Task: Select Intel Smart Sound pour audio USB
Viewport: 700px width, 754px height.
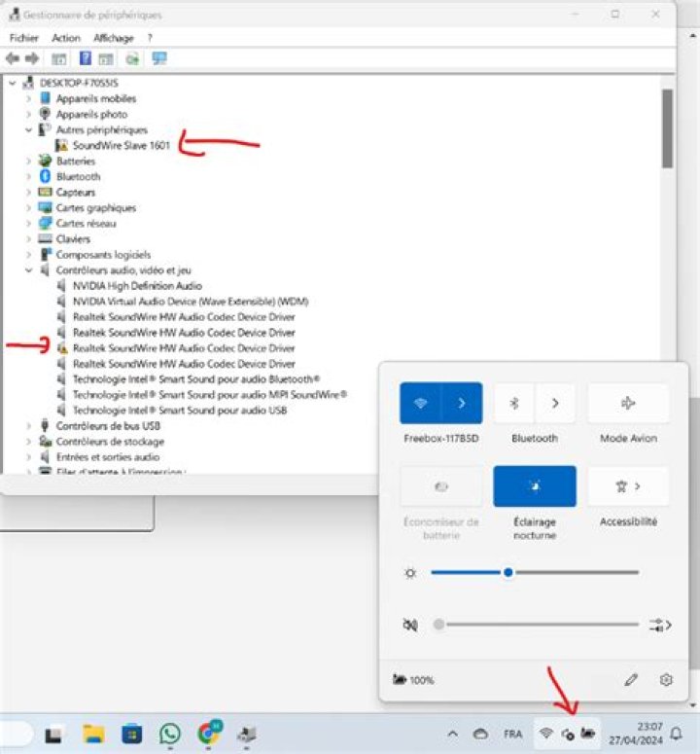Action: coord(180,411)
